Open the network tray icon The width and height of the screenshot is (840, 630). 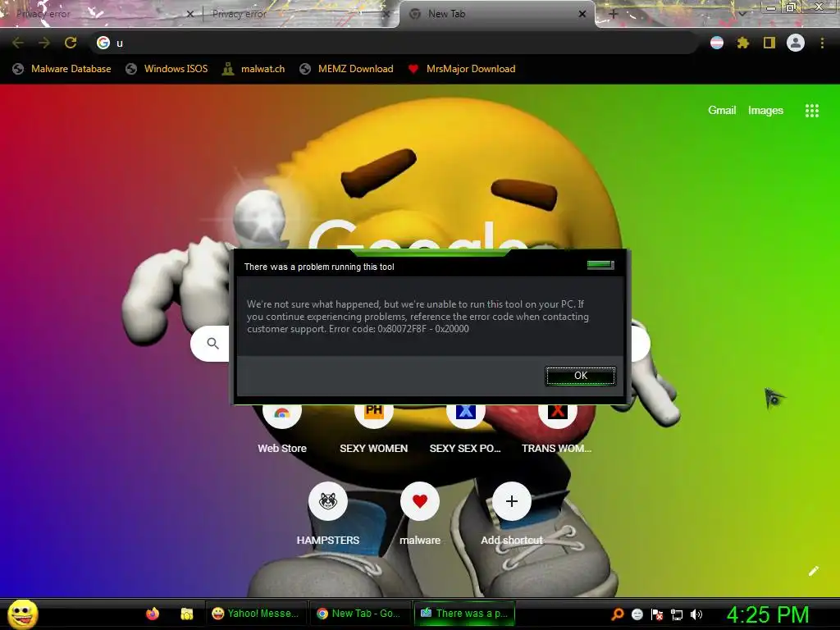click(677, 614)
